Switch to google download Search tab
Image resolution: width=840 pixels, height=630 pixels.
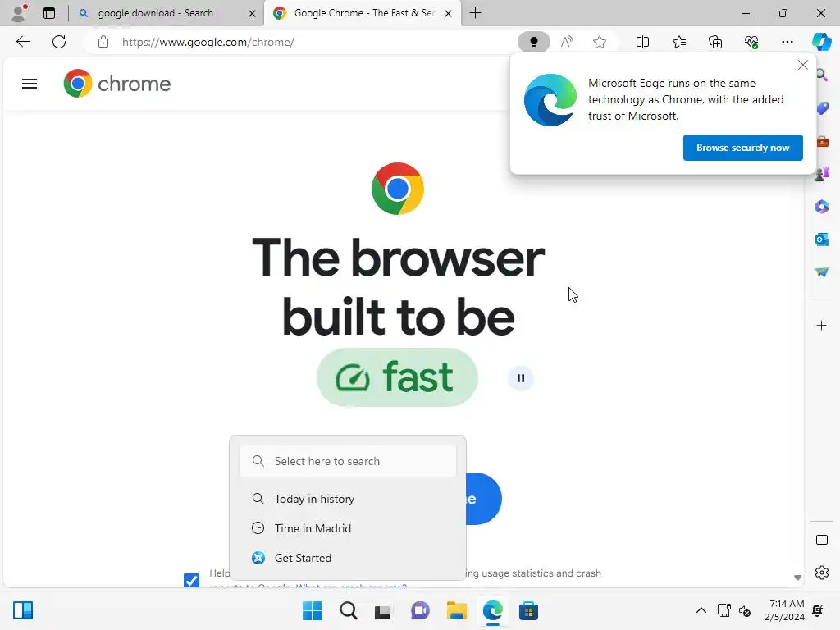pos(155,13)
